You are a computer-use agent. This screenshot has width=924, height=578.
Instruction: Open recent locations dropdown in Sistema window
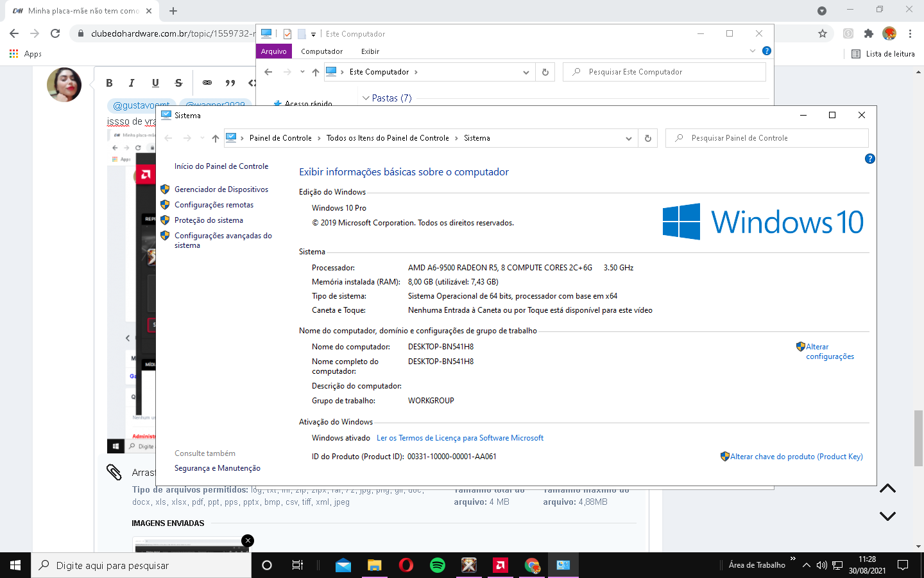[x=202, y=138]
